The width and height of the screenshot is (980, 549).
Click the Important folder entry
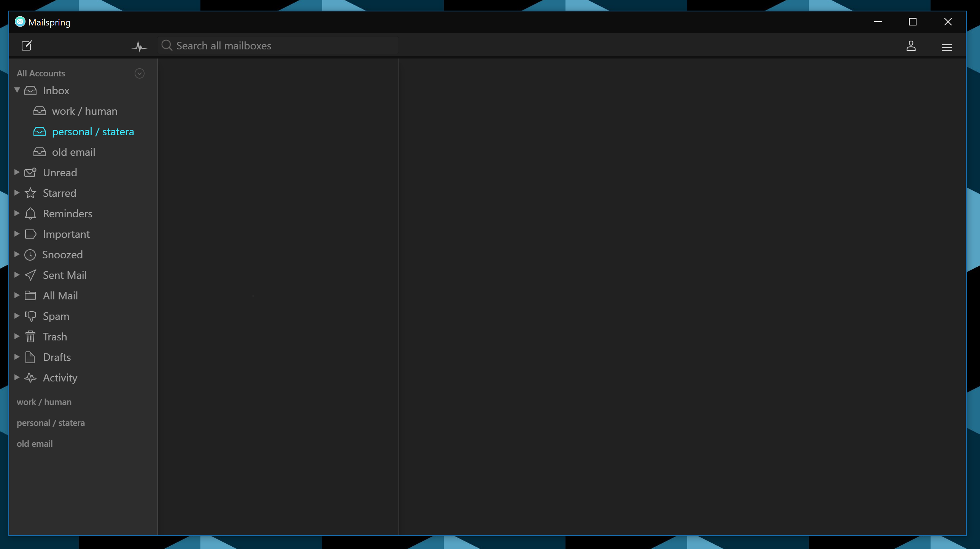point(66,234)
